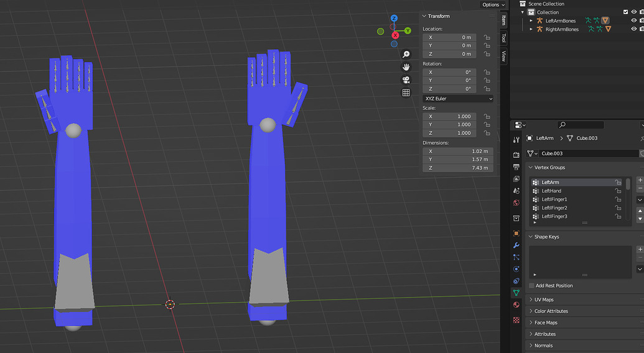Click the first pose icon of RightArmBones
The height and width of the screenshot is (353, 644).
pyautogui.click(x=591, y=29)
